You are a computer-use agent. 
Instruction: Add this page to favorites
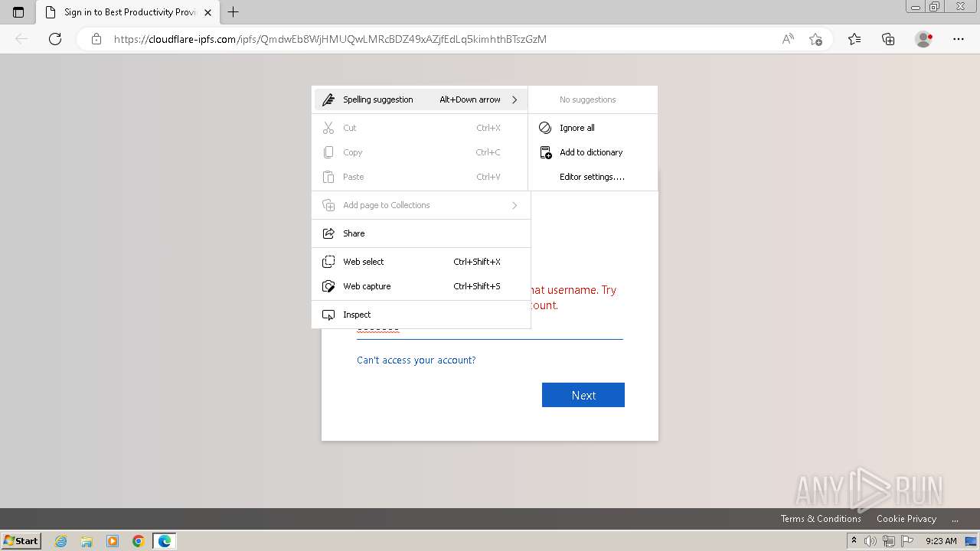(815, 39)
